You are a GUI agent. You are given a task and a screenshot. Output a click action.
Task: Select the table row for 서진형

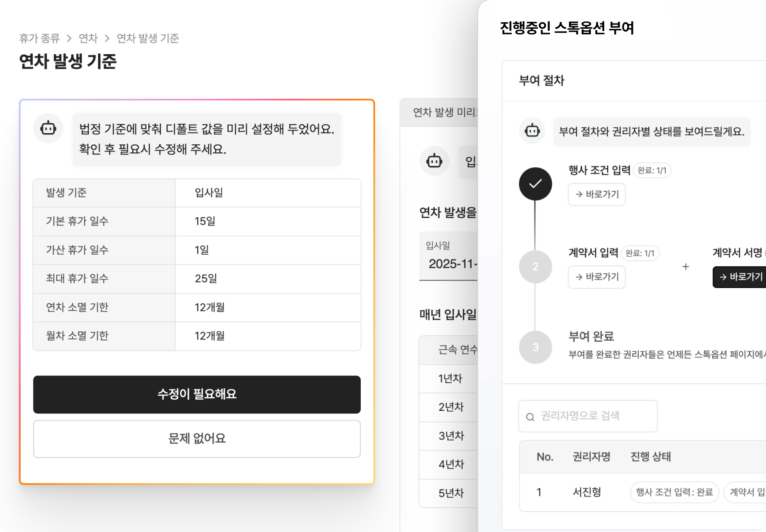(586, 492)
